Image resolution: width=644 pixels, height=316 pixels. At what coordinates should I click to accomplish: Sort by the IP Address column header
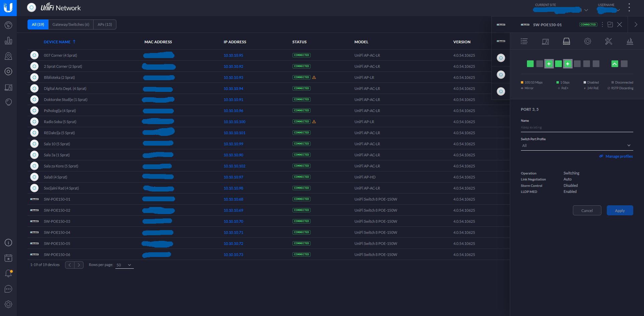(x=235, y=42)
